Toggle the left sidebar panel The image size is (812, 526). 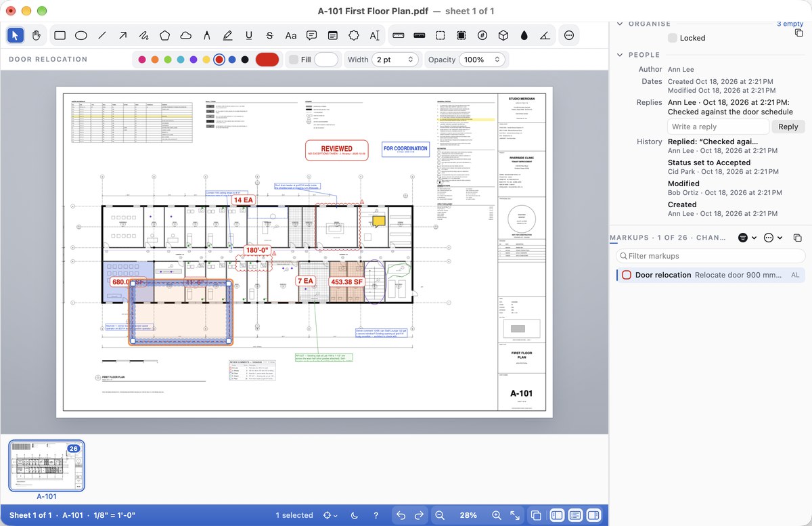click(x=556, y=515)
